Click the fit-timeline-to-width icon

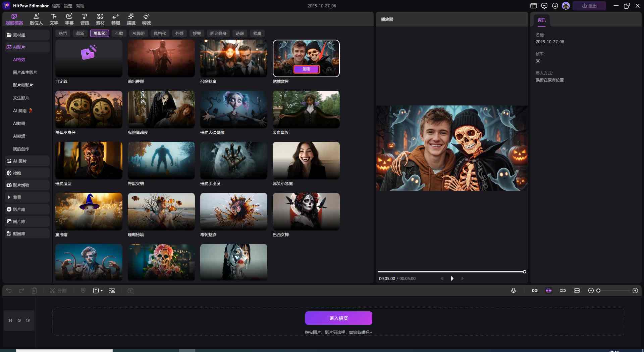click(577, 291)
